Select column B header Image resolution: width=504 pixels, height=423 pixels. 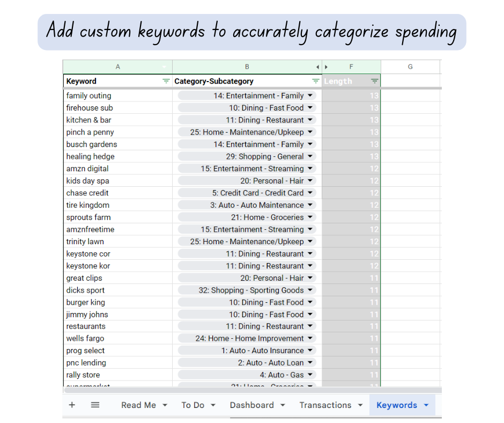point(247,67)
